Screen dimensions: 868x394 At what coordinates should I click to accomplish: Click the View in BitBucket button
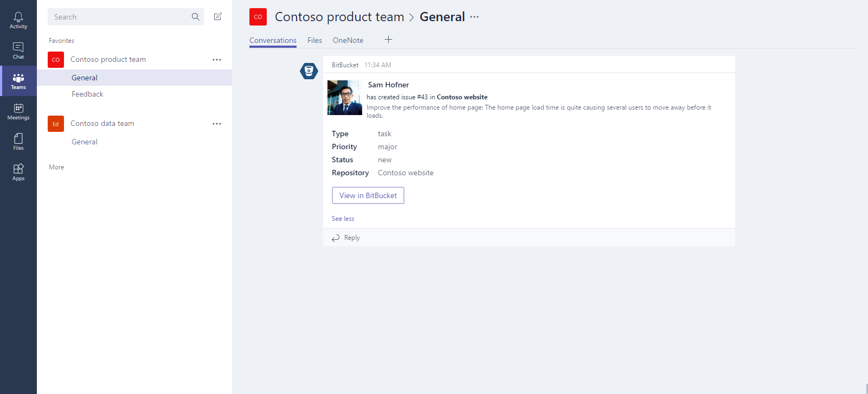pyautogui.click(x=368, y=195)
